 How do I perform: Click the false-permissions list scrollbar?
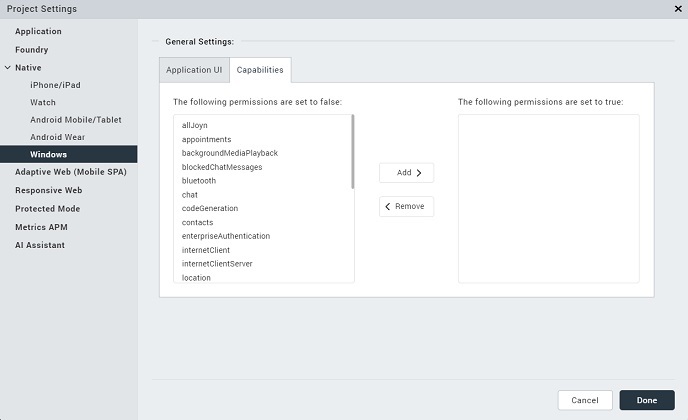(353, 152)
